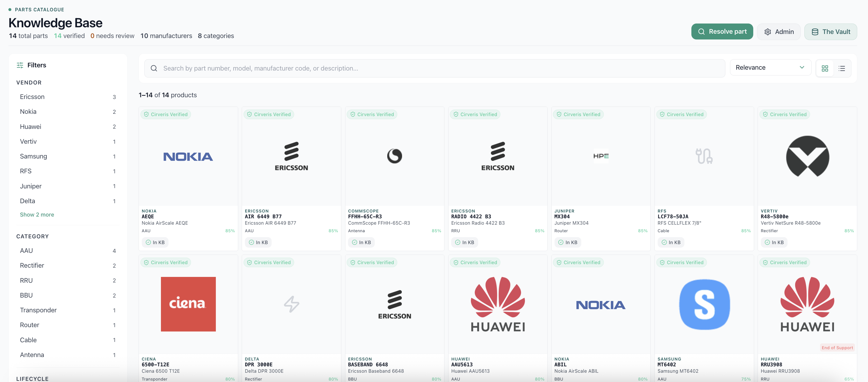The height and width of the screenshot is (382, 868).
Task: Click Delta DPR 3000E description text
Action: [264, 371]
